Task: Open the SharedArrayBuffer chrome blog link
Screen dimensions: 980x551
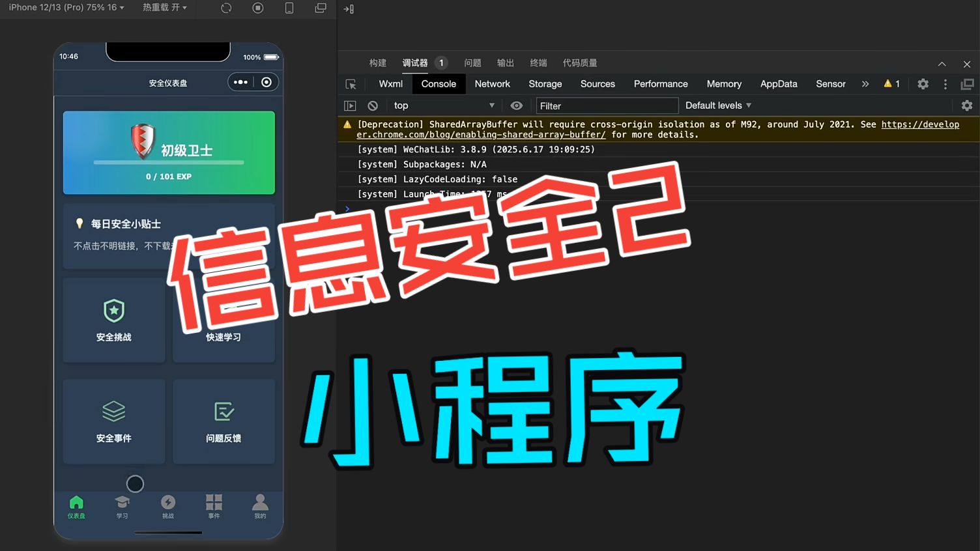Action: point(658,130)
